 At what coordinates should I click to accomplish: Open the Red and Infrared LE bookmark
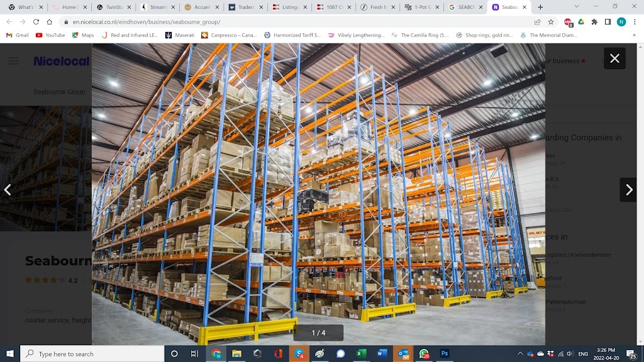point(130,35)
